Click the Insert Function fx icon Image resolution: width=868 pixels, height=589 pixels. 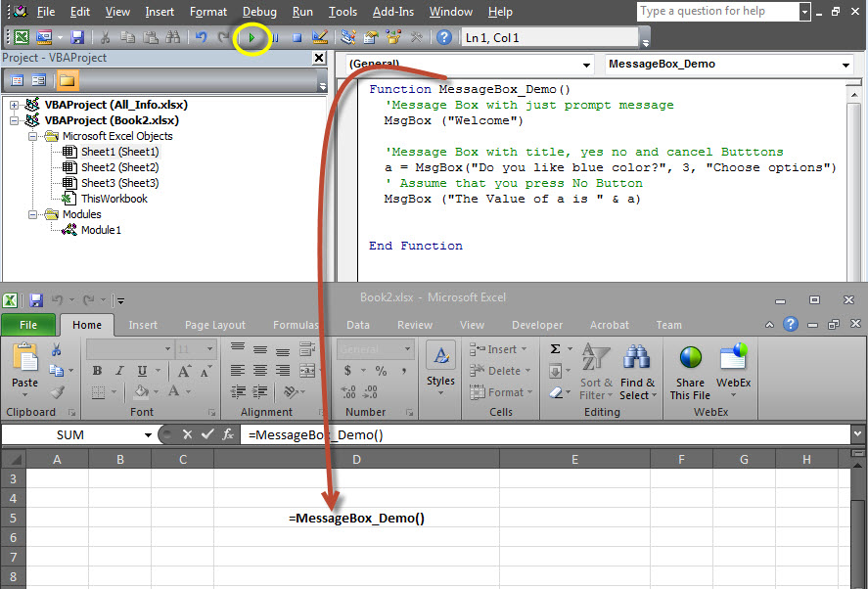point(228,434)
